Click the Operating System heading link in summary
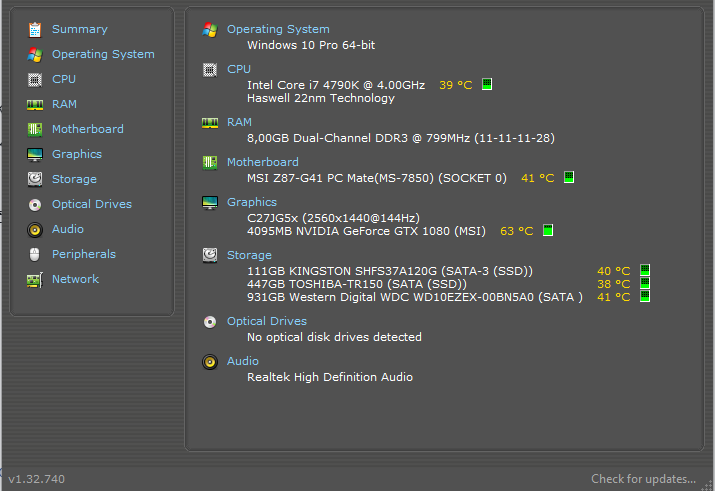Screen dimensions: 715x491 [x=278, y=29]
